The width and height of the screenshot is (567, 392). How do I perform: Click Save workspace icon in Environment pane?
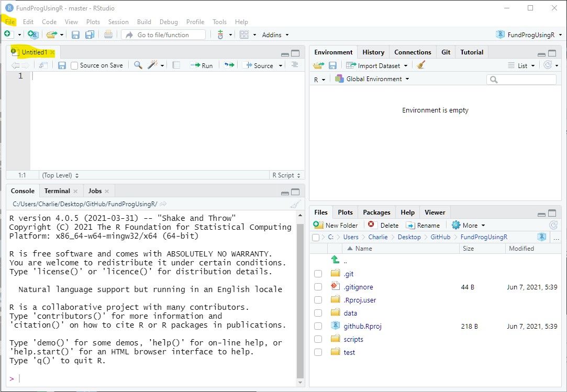332,65
